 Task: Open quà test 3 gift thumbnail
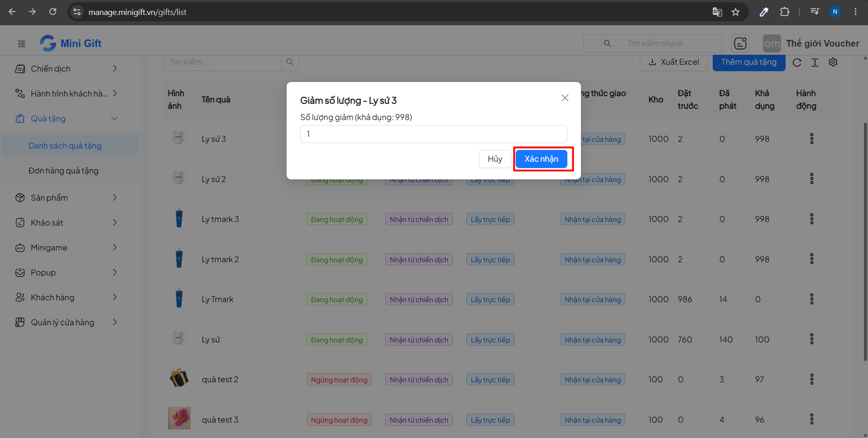[x=179, y=418]
